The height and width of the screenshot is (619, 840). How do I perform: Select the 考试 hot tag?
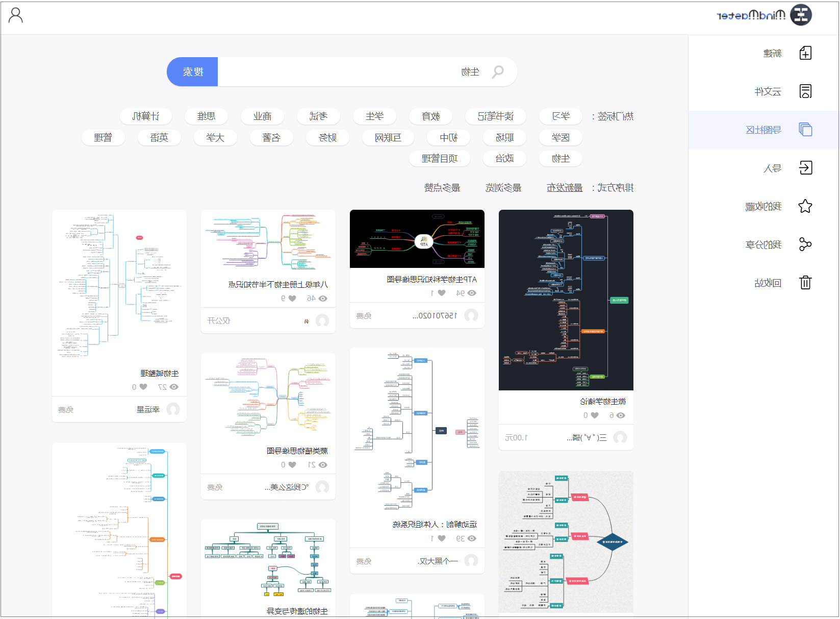point(318,116)
